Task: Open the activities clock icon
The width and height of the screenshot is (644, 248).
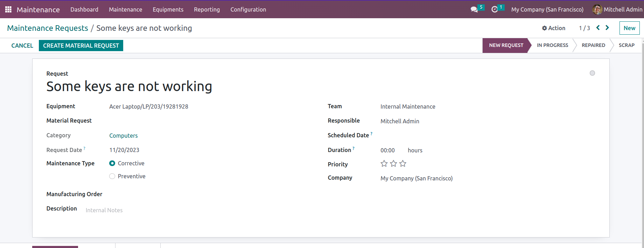Action: pos(495,9)
